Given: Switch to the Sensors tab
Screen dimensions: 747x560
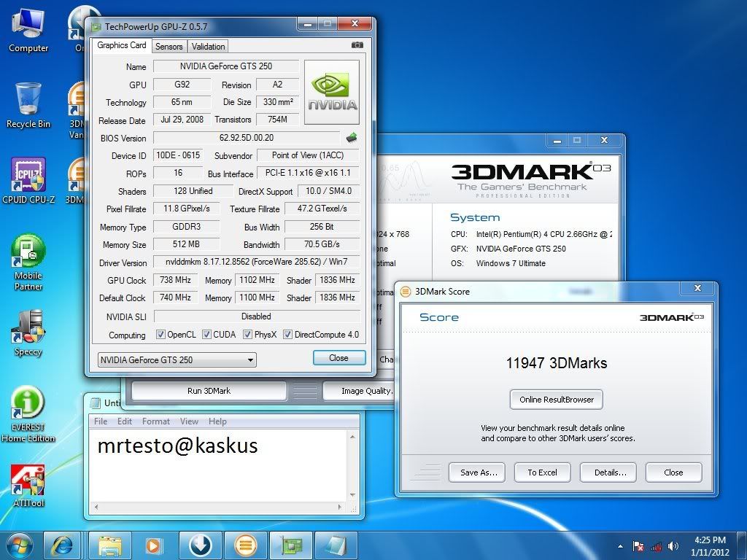Looking at the screenshot, I should pos(169,46).
